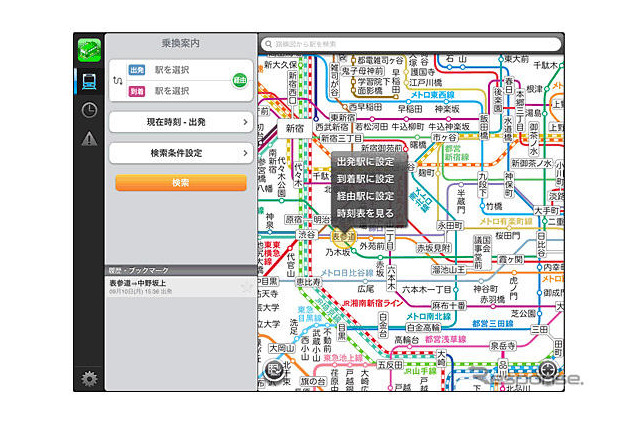Choose 到着駅に設定 in the popup menu

click(365, 179)
